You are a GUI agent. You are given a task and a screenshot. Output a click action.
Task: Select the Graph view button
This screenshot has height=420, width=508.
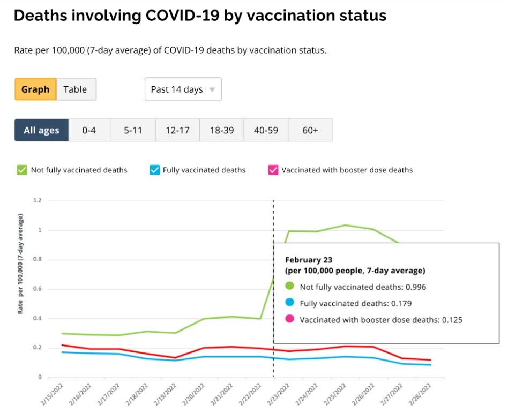pyautogui.click(x=35, y=89)
